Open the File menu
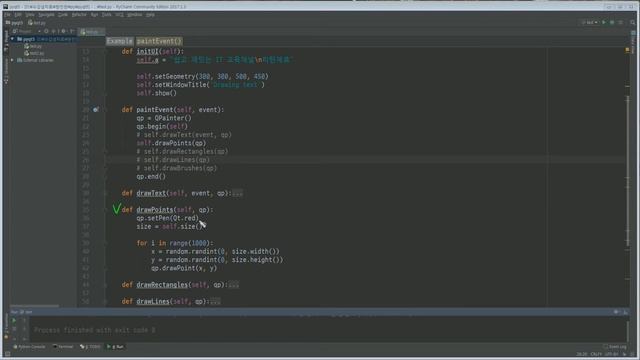Screen dimensions: 640x360 pos(7,15)
